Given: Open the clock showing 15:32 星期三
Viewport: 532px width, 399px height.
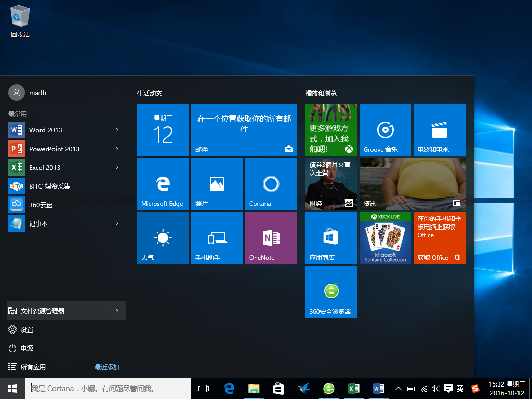Looking at the screenshot, I should 507,389.
